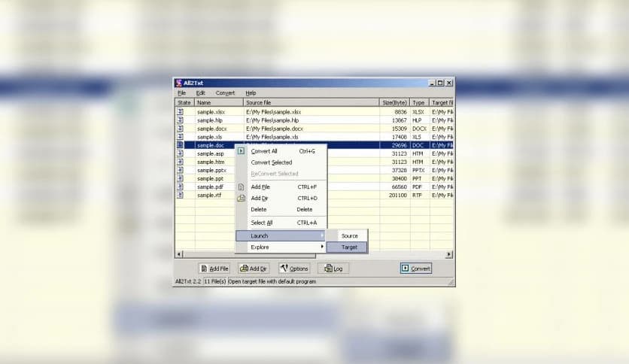The height and width of the screenshot is (364, 629).
Task: Click the size value 201100
Action: click(x=398, y=196)
